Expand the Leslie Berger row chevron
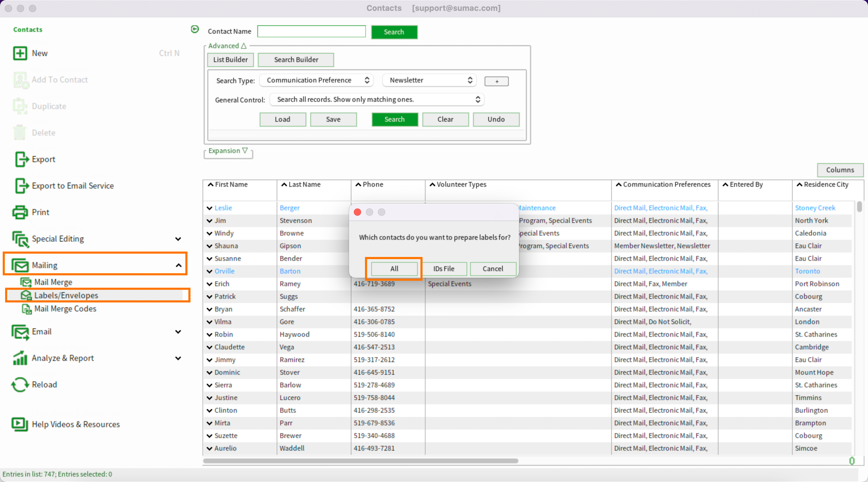The height and width of the screenshot is (482, 868). pyautogui.click(x=209, y=208)
